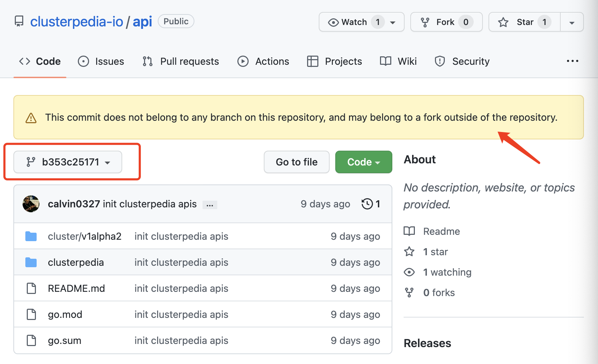Open commit history via the clock icon
Screen dimensions: 598x364
367,203
